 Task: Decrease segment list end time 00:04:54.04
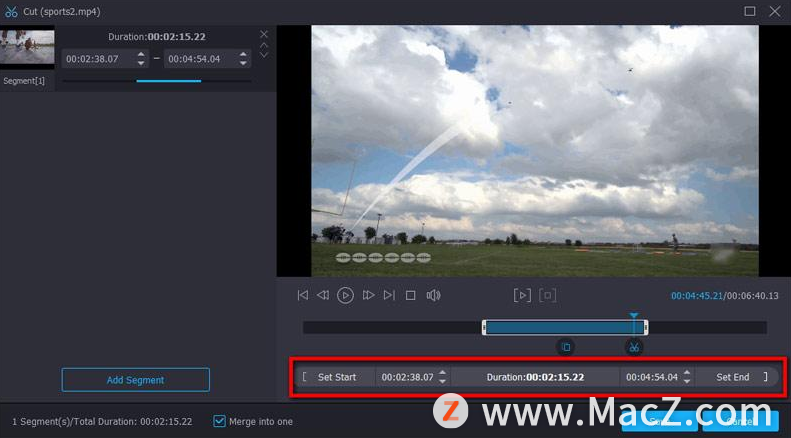(x=243, y=63)
